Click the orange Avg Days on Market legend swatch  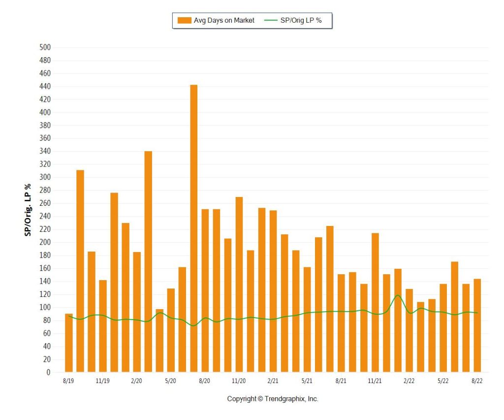pyautogui.click(x=185, y=21)
